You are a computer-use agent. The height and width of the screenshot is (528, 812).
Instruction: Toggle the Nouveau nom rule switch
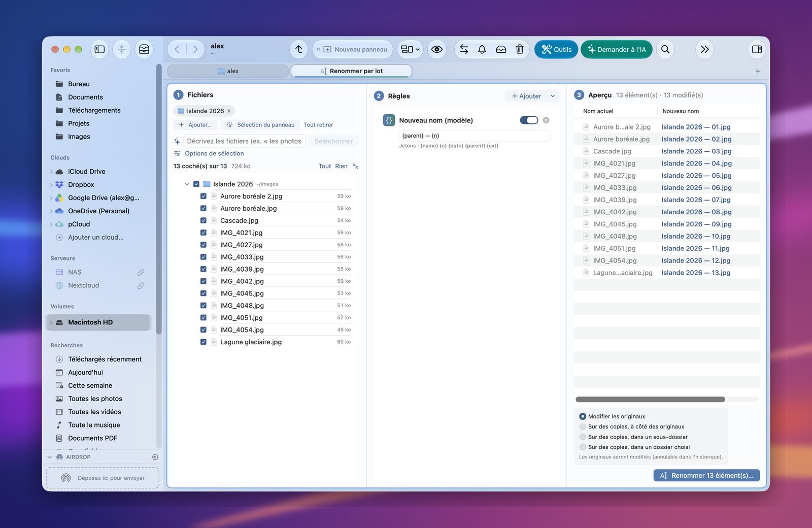tap(529, 120)
